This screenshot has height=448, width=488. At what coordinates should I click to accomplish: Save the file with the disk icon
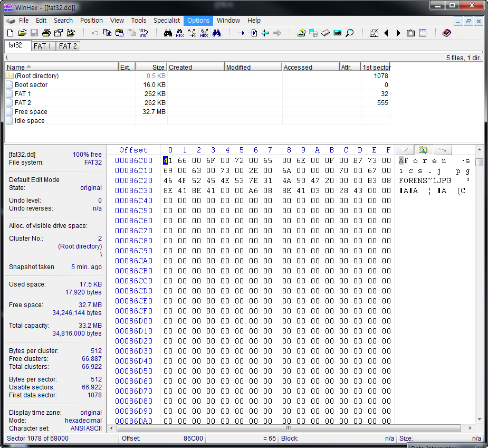pos(34,33)
